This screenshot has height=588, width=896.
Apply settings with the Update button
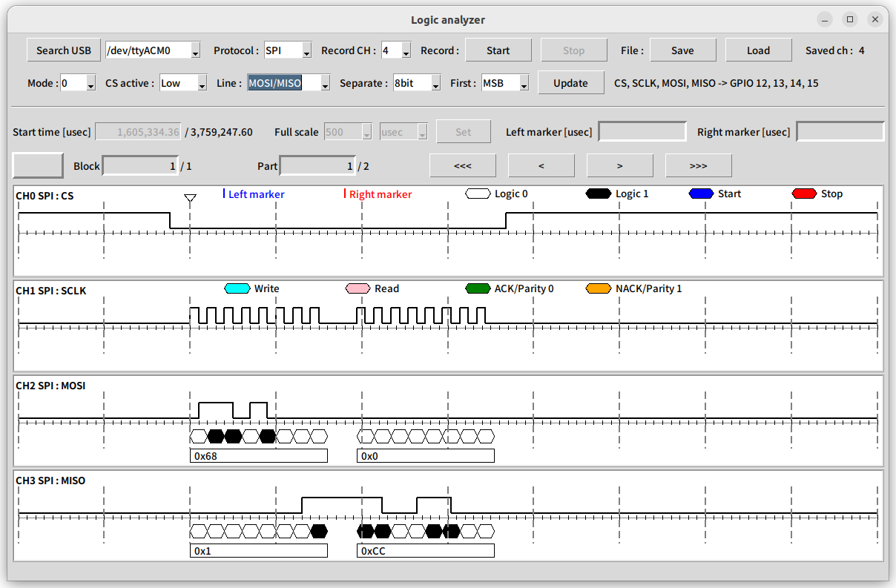point(570,83)
